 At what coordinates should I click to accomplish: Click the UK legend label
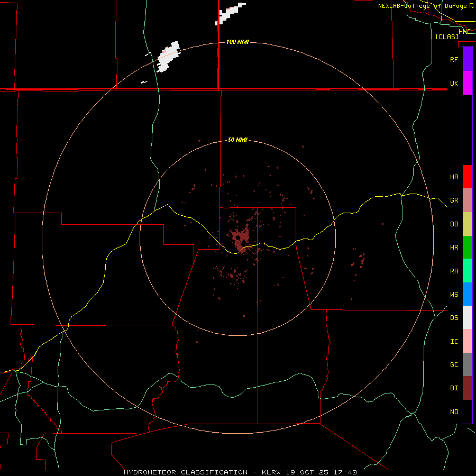[454, 83]
